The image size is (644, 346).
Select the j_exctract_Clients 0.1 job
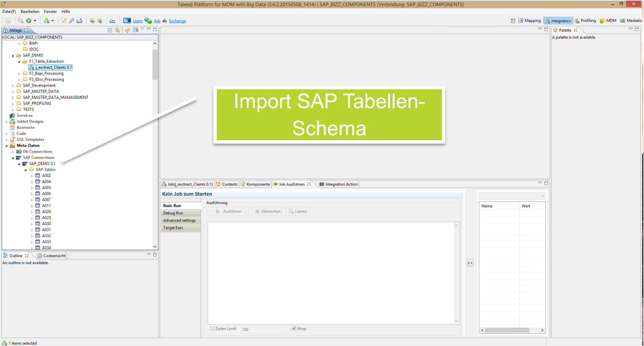pyautogui.click(x=50, y=67)
